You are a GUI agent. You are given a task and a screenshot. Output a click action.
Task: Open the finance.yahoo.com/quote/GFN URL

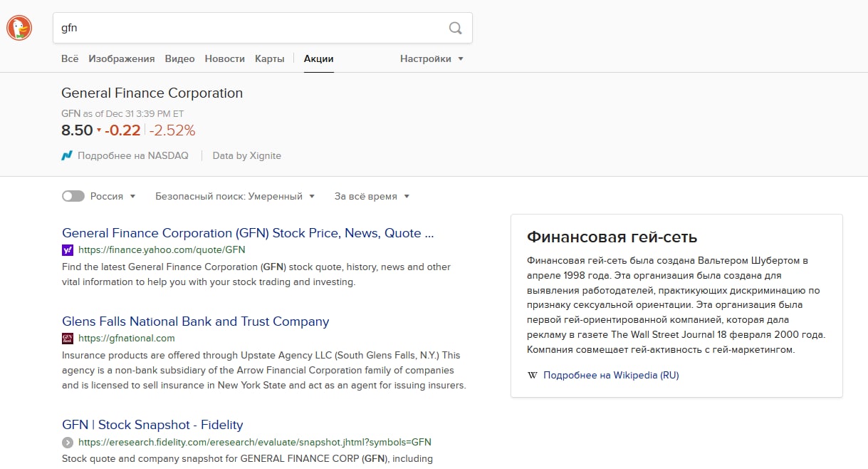(x=162, y=250)
